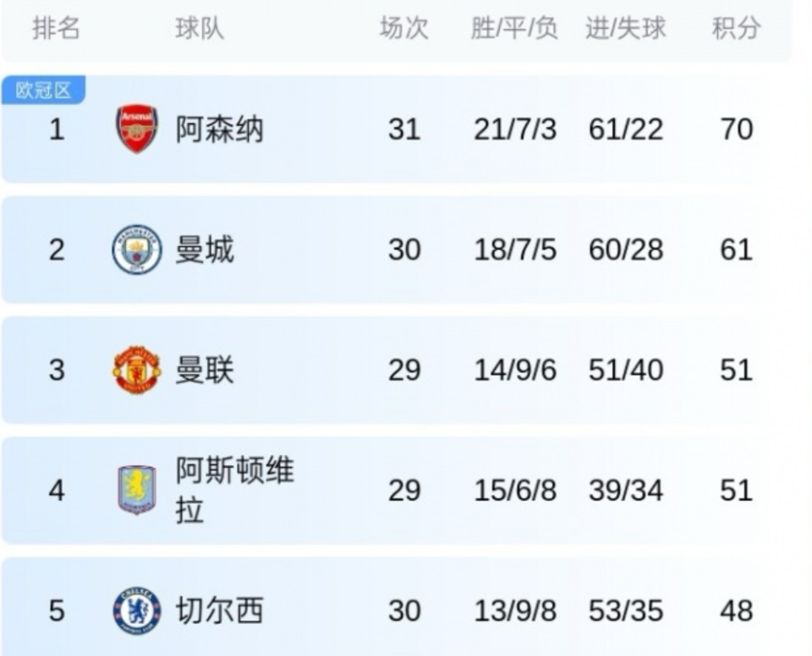
Task: Click the Manchester City club crest
Action: coord(136,249)
